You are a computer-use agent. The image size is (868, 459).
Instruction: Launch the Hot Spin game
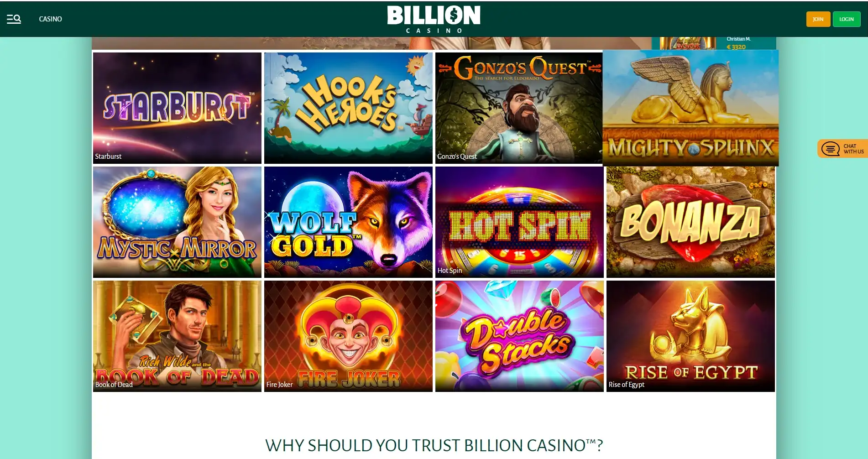coord(519,222)
